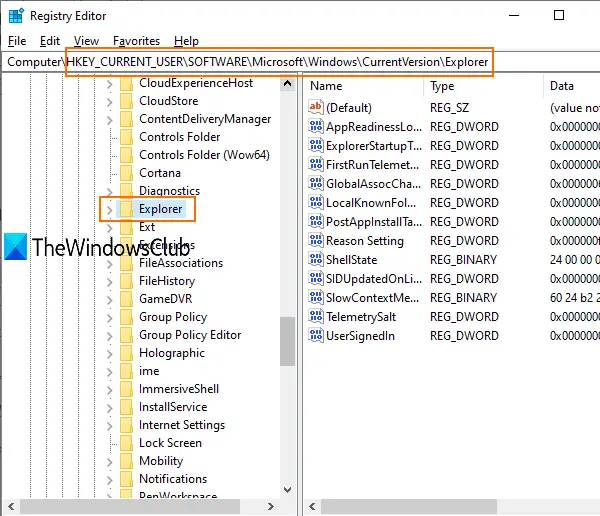The height and width of the screenshot is (516, 600).
Task: Expand the ime key chevron
Action: tap(110, 372)
